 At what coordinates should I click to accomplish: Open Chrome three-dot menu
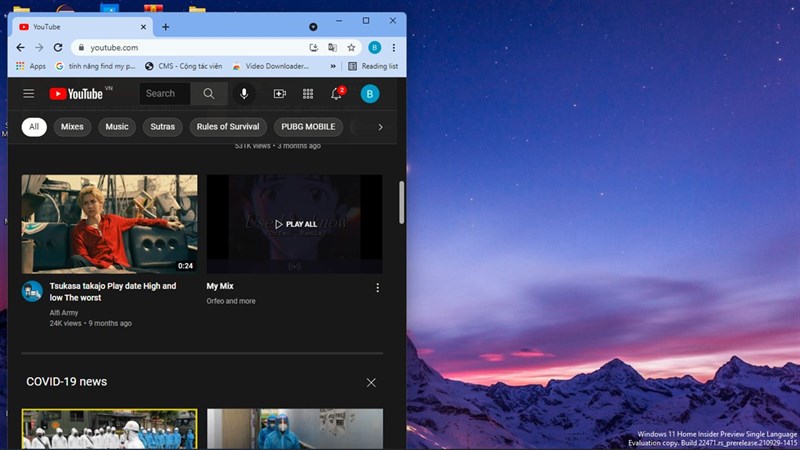[x=393, y=47]
